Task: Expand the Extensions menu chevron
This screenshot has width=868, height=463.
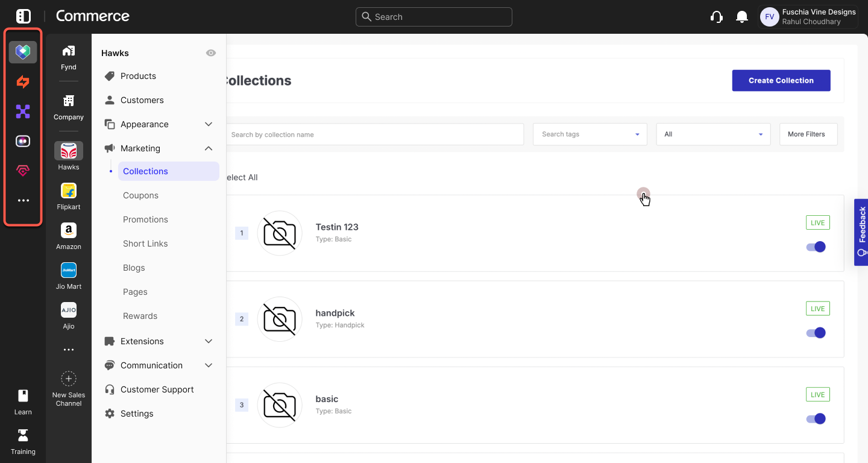Action: 209,341
